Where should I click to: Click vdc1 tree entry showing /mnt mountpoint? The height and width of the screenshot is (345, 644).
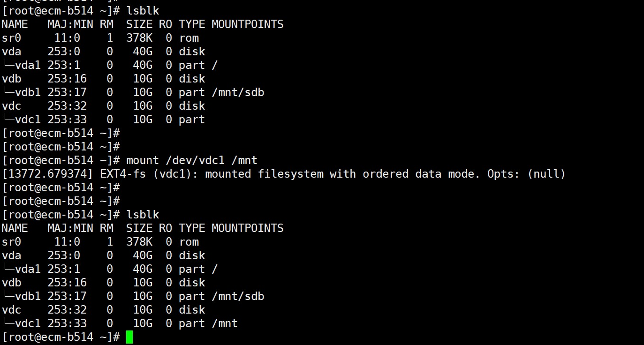coord(22,323)
